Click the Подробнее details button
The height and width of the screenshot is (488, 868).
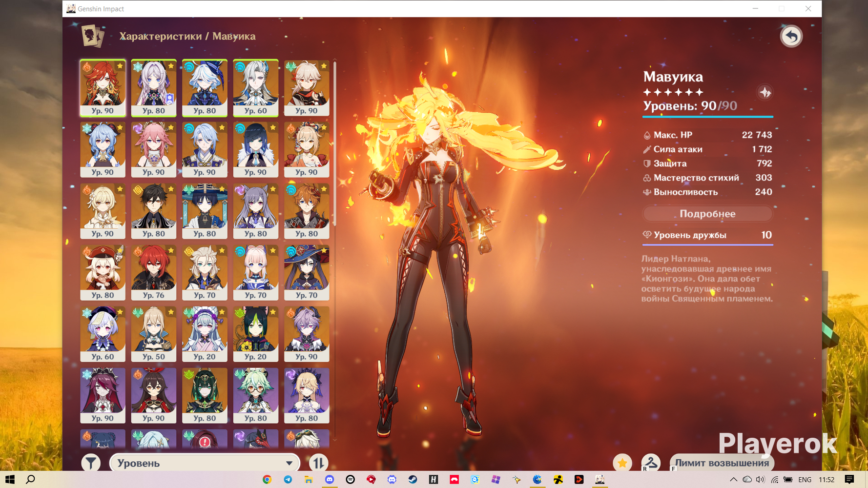click(x=707, y=214)
